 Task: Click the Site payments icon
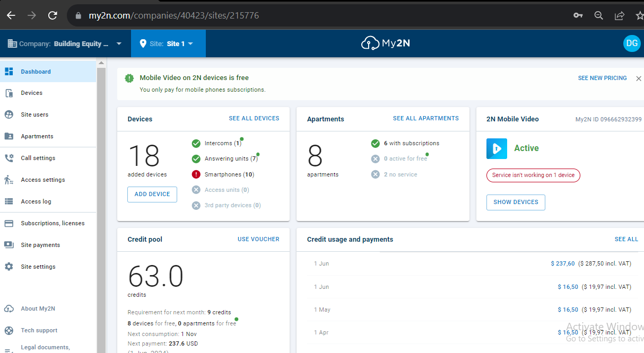[x=8, y=245]
